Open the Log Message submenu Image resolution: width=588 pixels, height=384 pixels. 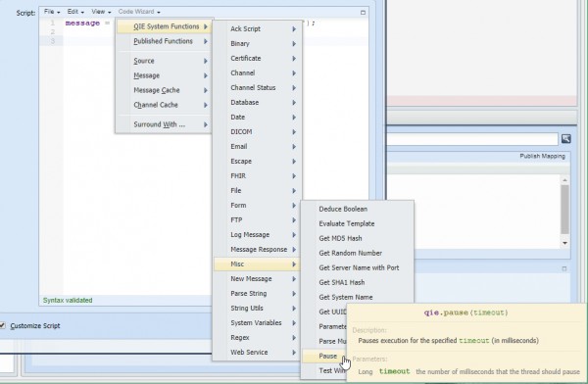coord(257,234)
